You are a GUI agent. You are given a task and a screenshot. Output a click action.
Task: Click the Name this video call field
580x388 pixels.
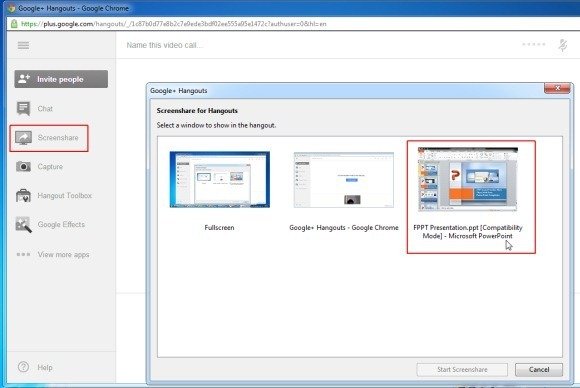(165, 45)
